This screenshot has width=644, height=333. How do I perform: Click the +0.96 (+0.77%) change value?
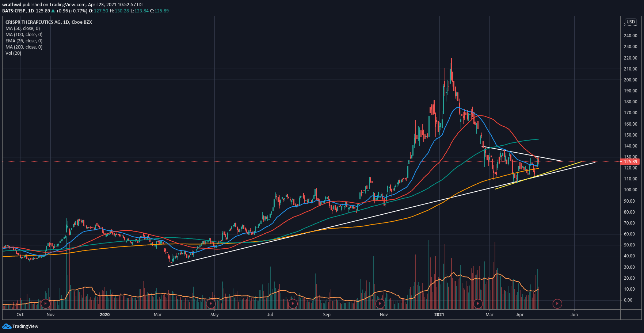[72, 11]
